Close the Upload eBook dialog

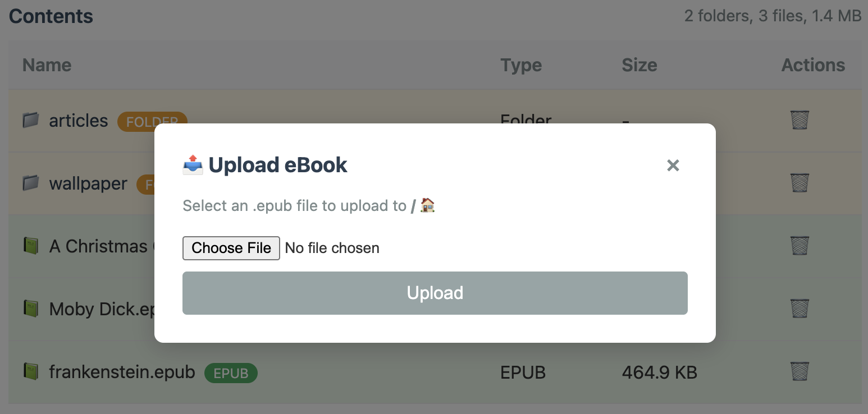(x=673, y=165)
